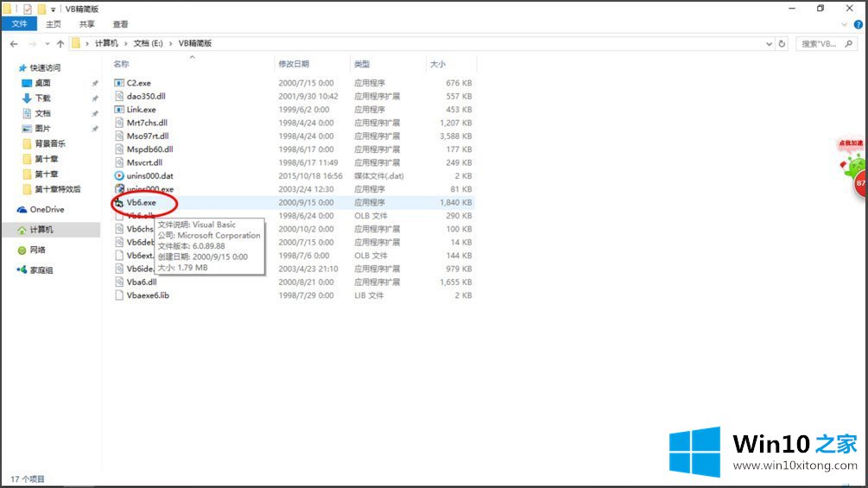Click the search magnifier icon
Screen dimensions: 868x488
tap(849, 44)
